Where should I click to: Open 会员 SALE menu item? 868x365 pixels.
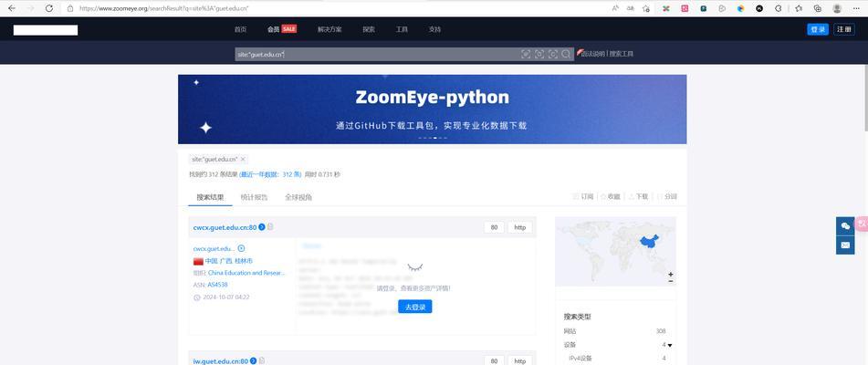pyautogui.click(x=282, y=29)
